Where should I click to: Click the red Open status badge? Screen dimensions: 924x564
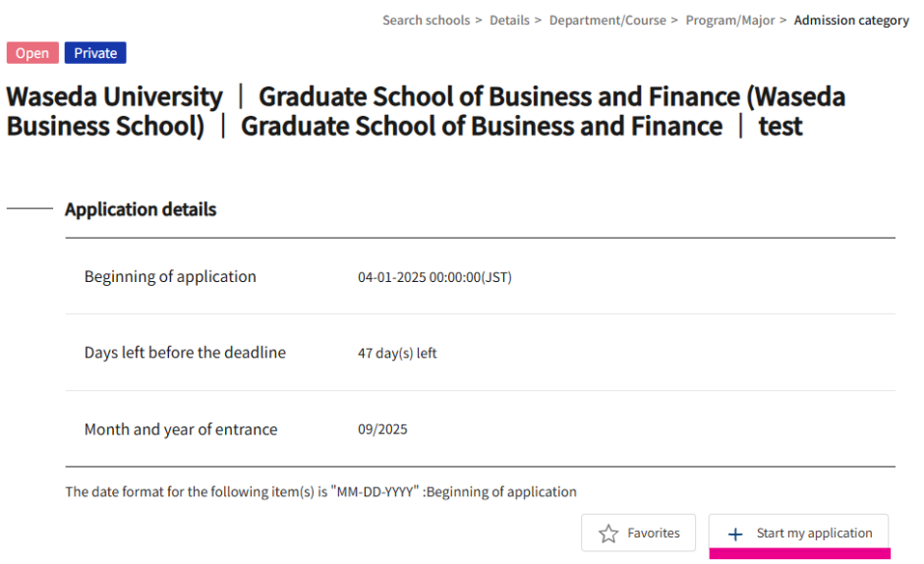32,53
